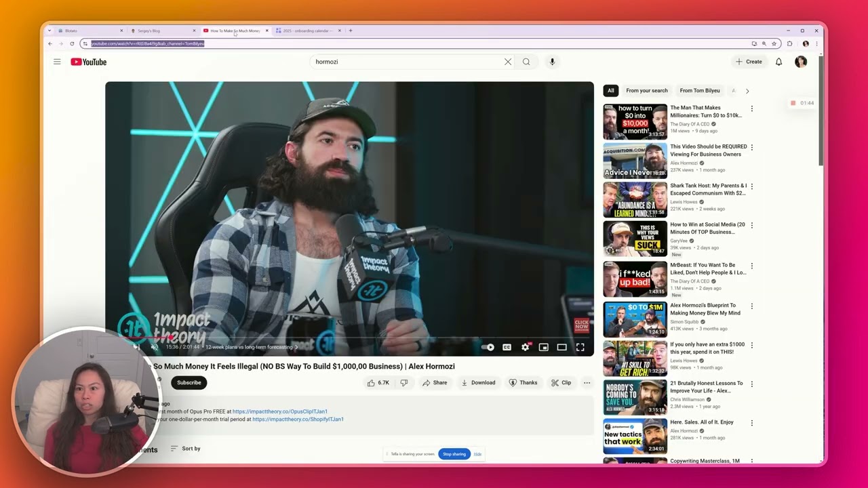Viewport: 868px width, 488px height.
Task: Open the YouTube account avatar menu
Action: [801, 62]
